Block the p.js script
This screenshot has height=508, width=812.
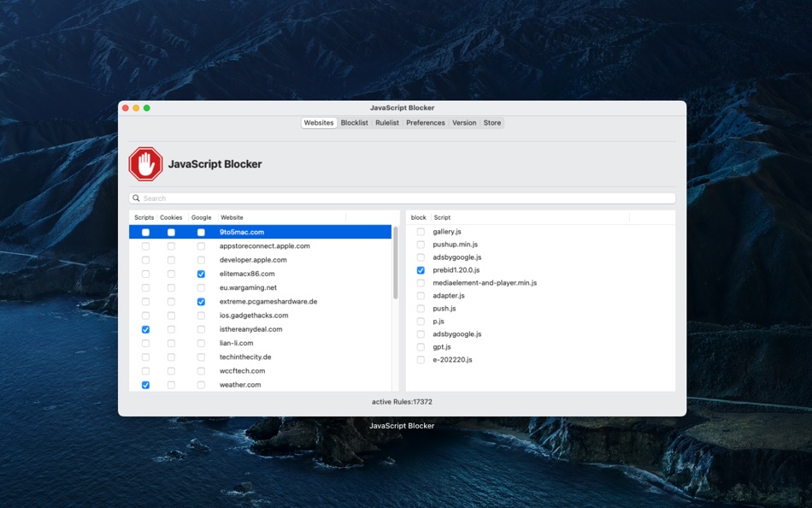point(421,322)
